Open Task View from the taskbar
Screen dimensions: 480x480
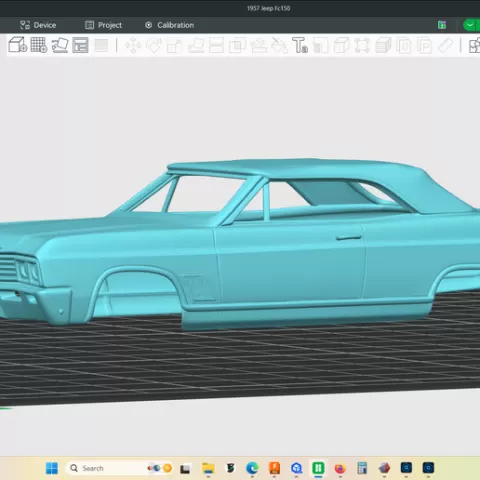[185, 468]
